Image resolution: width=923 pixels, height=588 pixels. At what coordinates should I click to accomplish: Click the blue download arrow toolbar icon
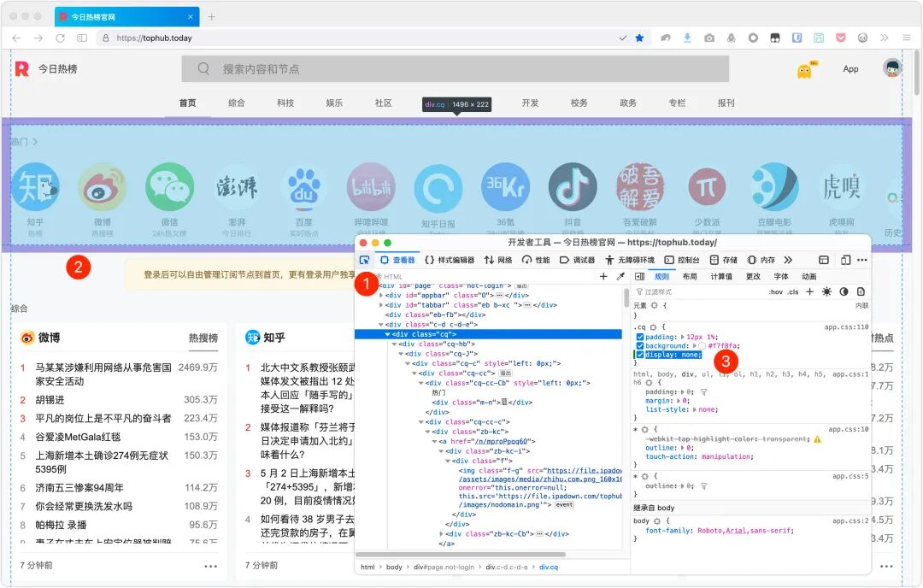coord(687,38)
